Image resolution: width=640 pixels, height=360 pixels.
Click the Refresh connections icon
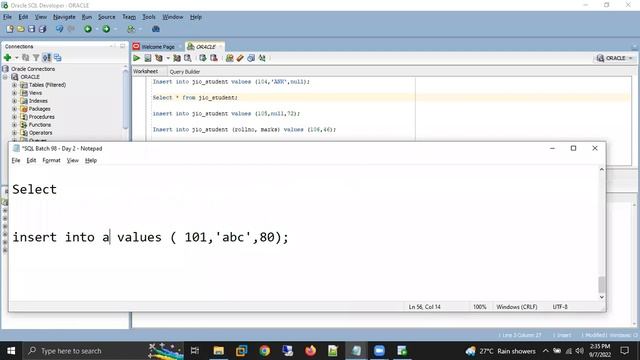(26, 58)
